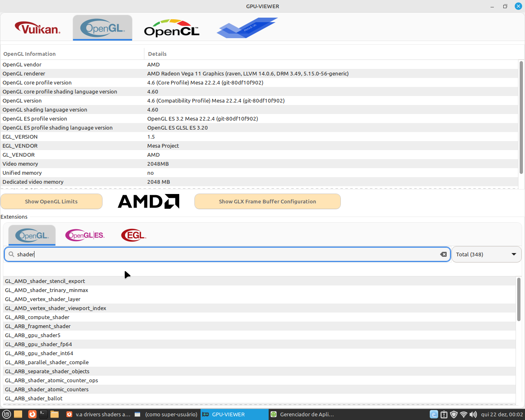Open the Total (348) dropdown
Viewport: 525px width, 420px height.
[x=486, y=254]
